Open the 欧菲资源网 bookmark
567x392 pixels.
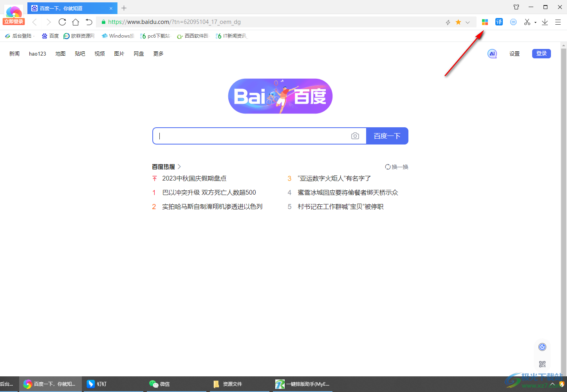79,36
